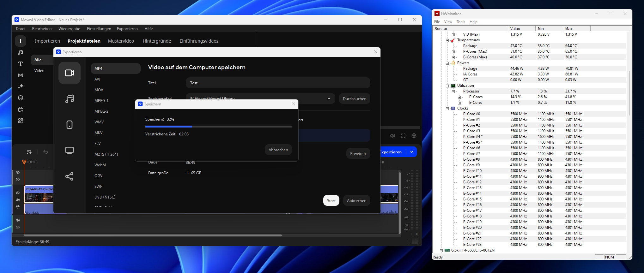Click the Powers flame icon in HWMonitor
644x273 pixels.
453,63
